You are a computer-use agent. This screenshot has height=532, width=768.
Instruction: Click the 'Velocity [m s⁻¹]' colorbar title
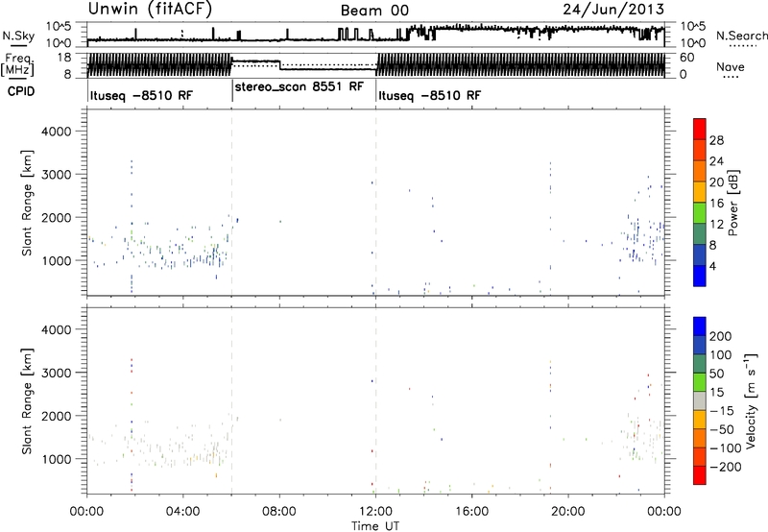(751, 400)
